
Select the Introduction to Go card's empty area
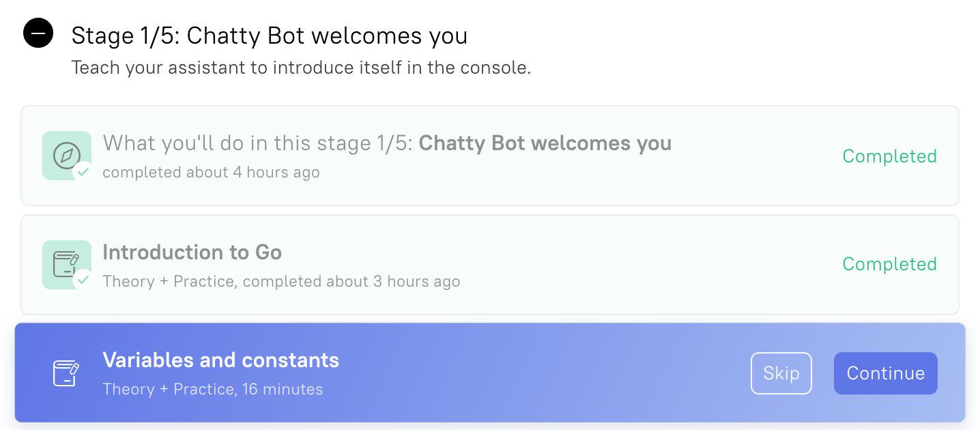tap(648, 265)
